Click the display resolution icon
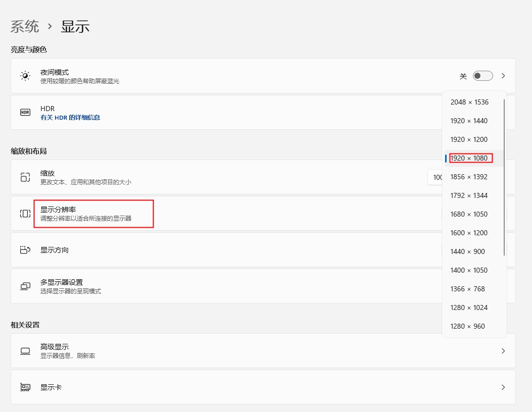532x412 pixels. (25, 214)
